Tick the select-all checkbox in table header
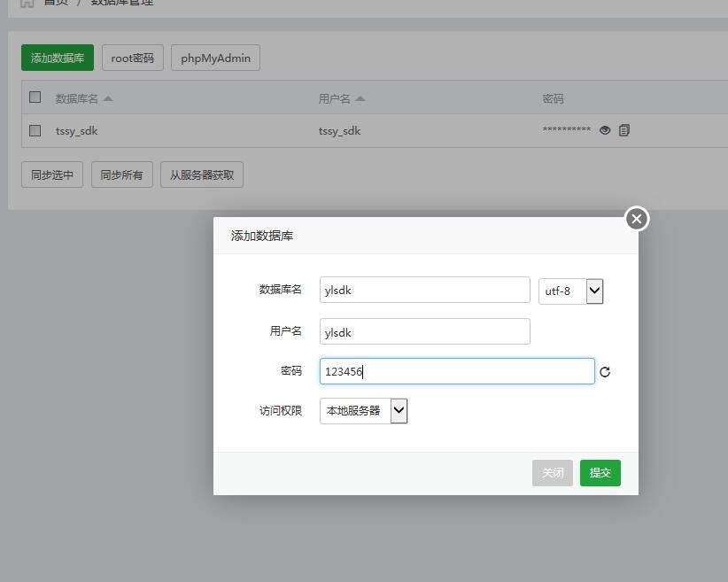Image resolution: width=728 pixels, height=582 pixels. (x=35, y=97)
